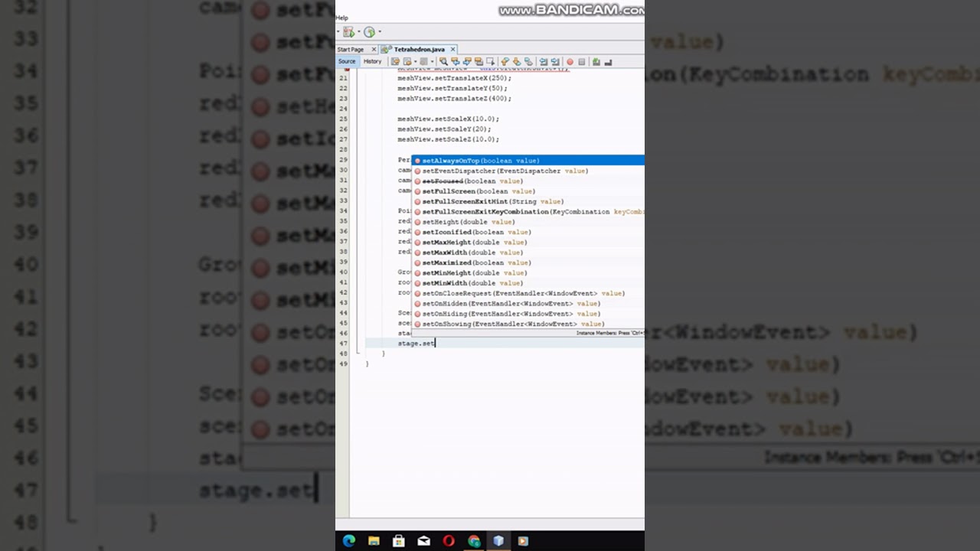Toggle Highlight Search in the editor toolbar

[479, 61]
